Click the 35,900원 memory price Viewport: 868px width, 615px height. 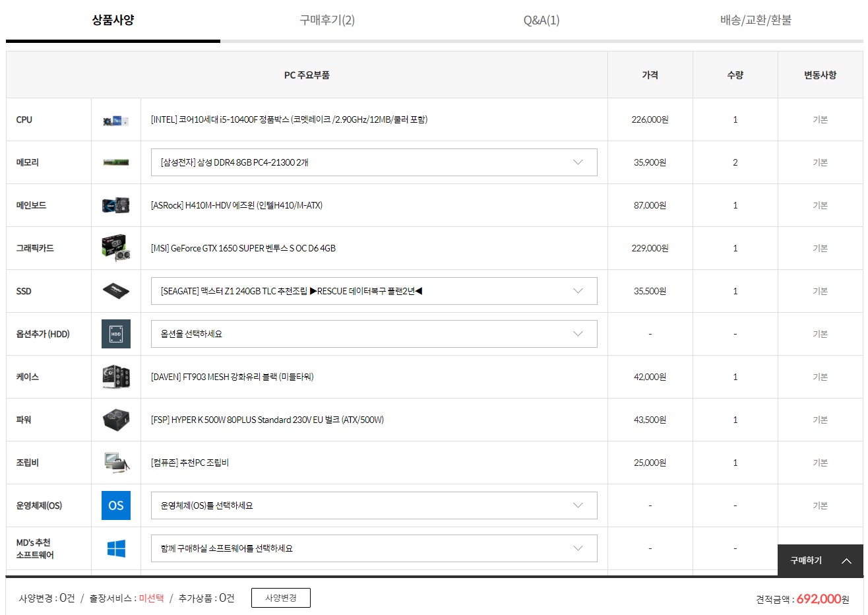click(x=650, y=162)
